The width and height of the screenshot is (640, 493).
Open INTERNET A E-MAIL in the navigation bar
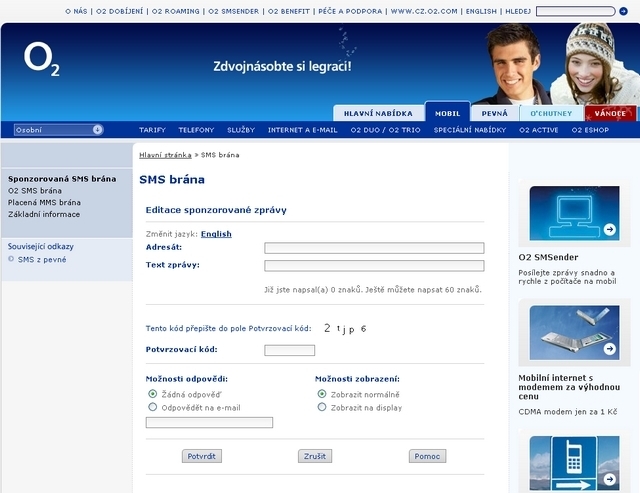(x=302, y=130)
